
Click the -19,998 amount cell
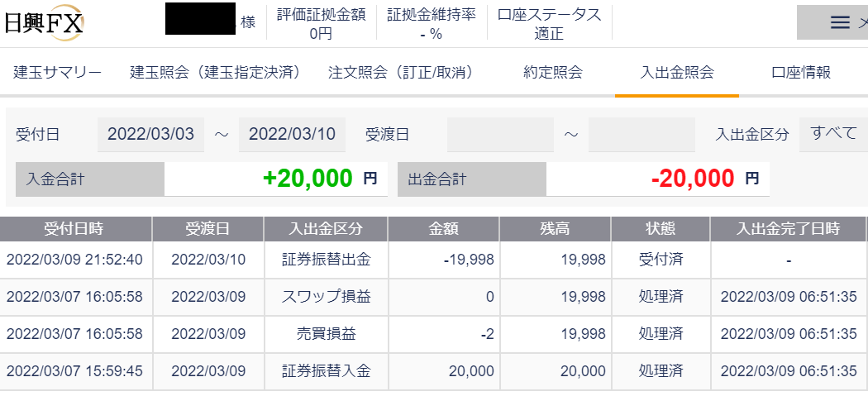click(x=443, y=260)
